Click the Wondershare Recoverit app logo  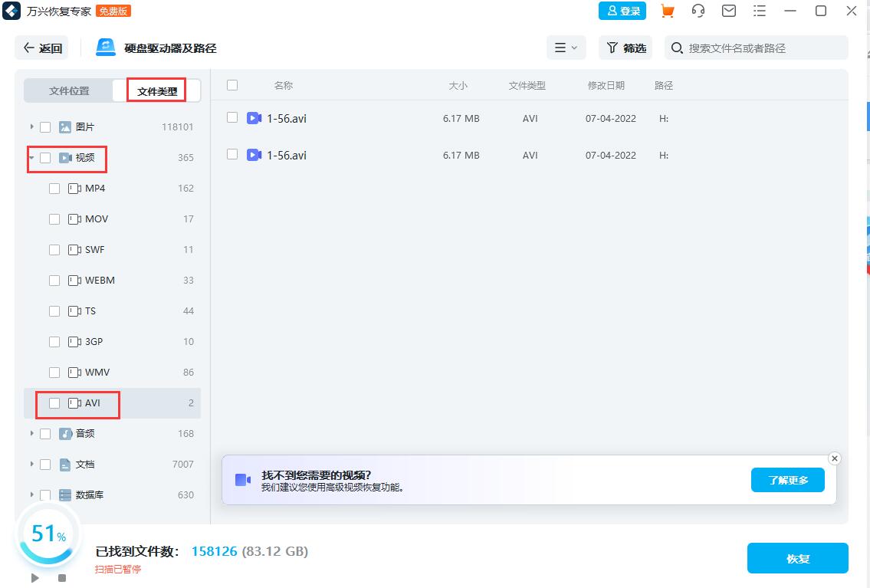point(11,11)
